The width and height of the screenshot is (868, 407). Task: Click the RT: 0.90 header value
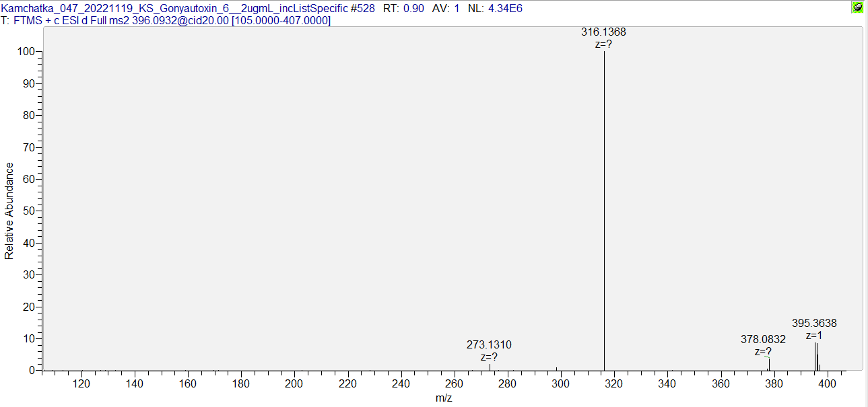tap(403, 9)
